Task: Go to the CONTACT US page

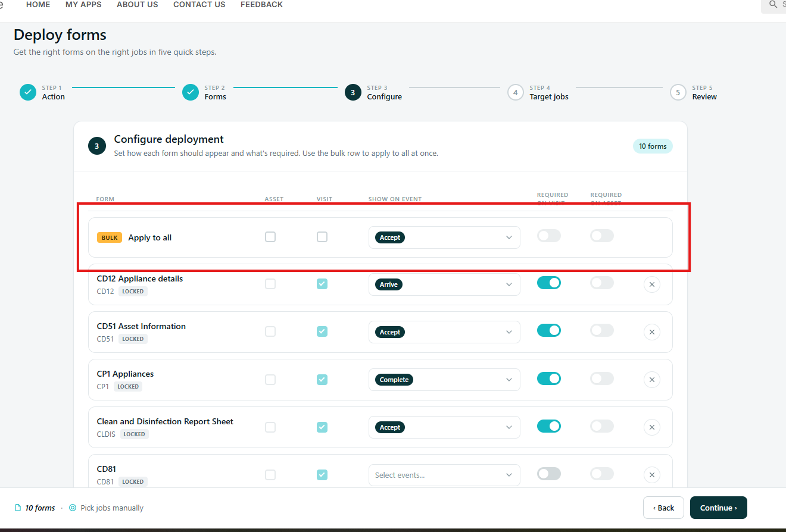Action: coord(199,5)
